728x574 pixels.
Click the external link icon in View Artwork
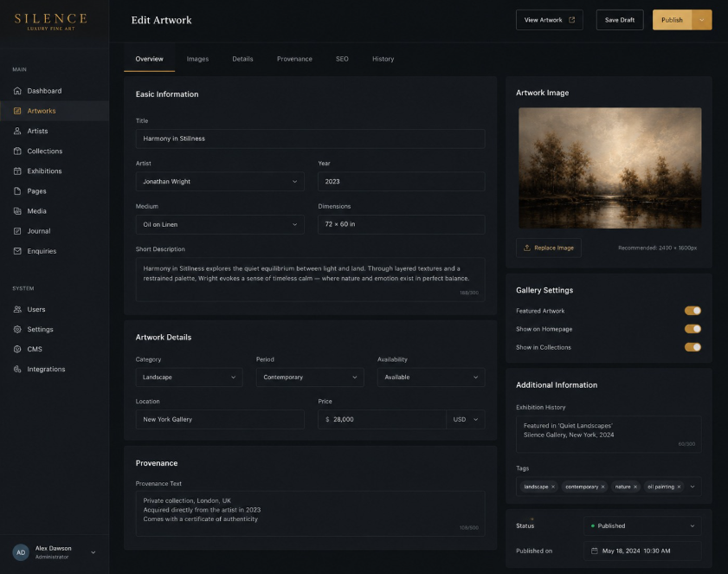point(571,20)
